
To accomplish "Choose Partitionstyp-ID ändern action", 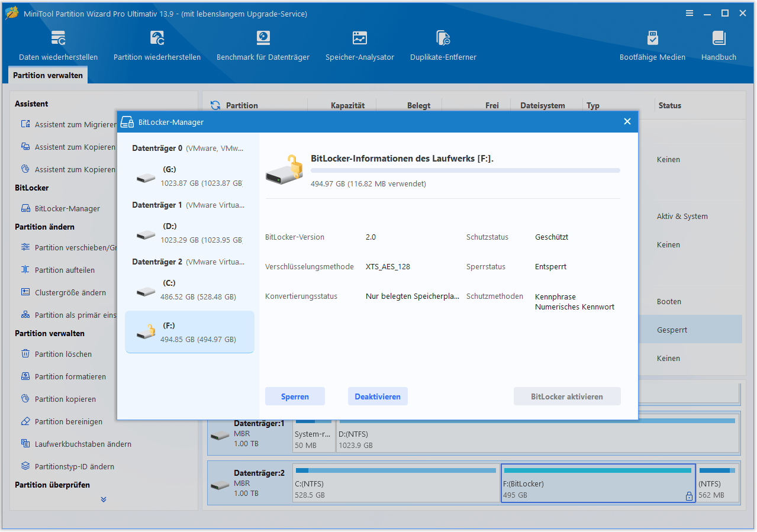I will pos(67,466).
